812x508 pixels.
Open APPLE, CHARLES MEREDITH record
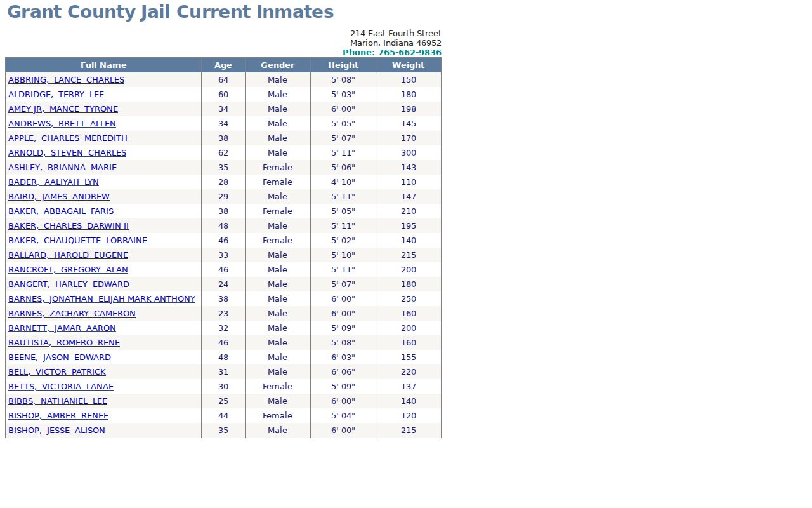[x=68, y=138]
